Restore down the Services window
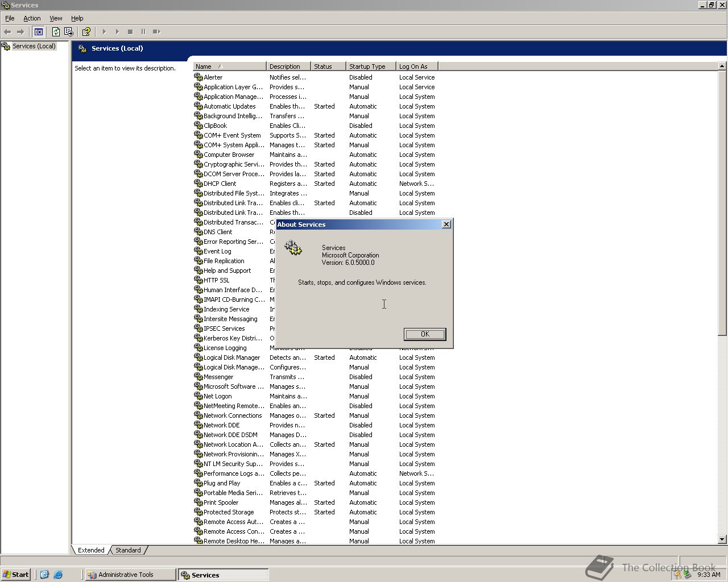The height and width of the screenshot is (582, 728). (712, 5)
